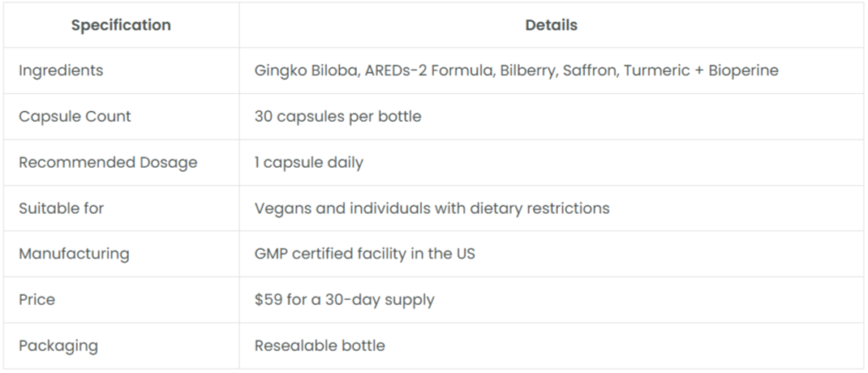Select the Ingredients row label
This screenshot has height=373, width=868.
tap(61, 71)
